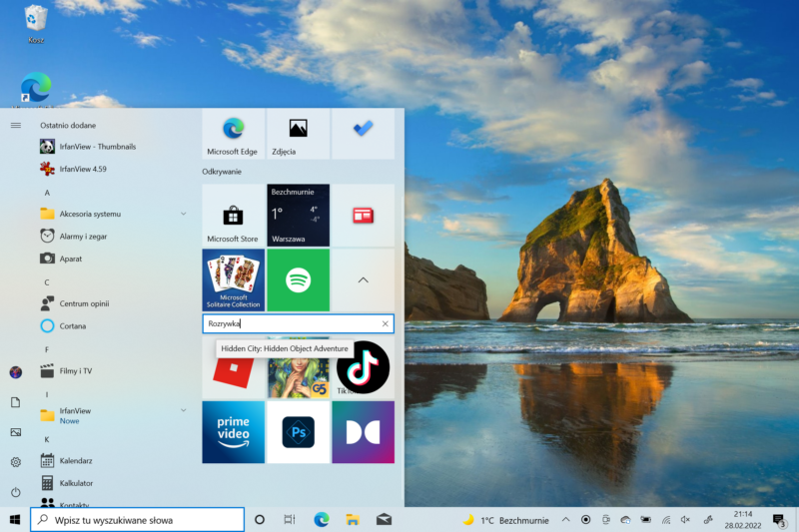This screenshot has width=799, height=532.
Task: Expand the IrfanView folder in app list
Action: pyautogui.click(x=183, y=410)
